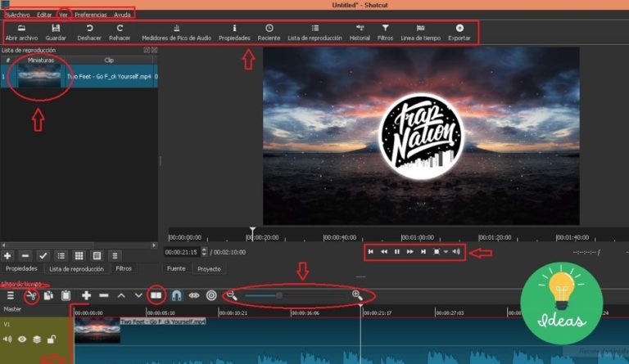The image size is (629, 364).
Task: Open the Exportar panel
Action: [x=459, y=33]
